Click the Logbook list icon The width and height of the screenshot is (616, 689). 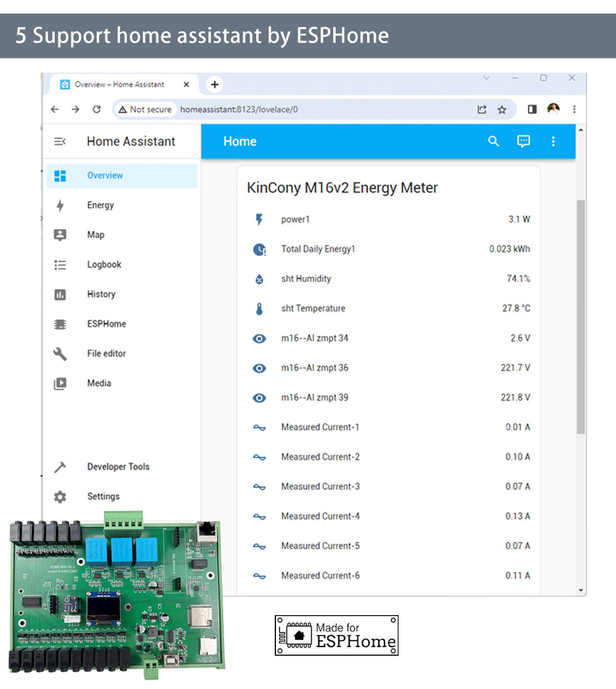pyautogui.click(x=60, y=265)
